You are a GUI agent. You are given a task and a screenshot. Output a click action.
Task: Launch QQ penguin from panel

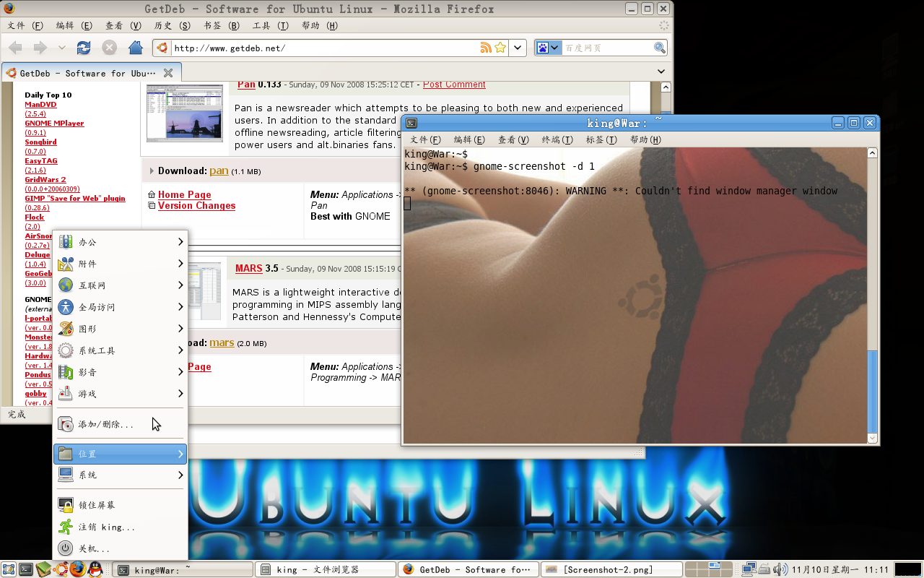coord(95,569)
